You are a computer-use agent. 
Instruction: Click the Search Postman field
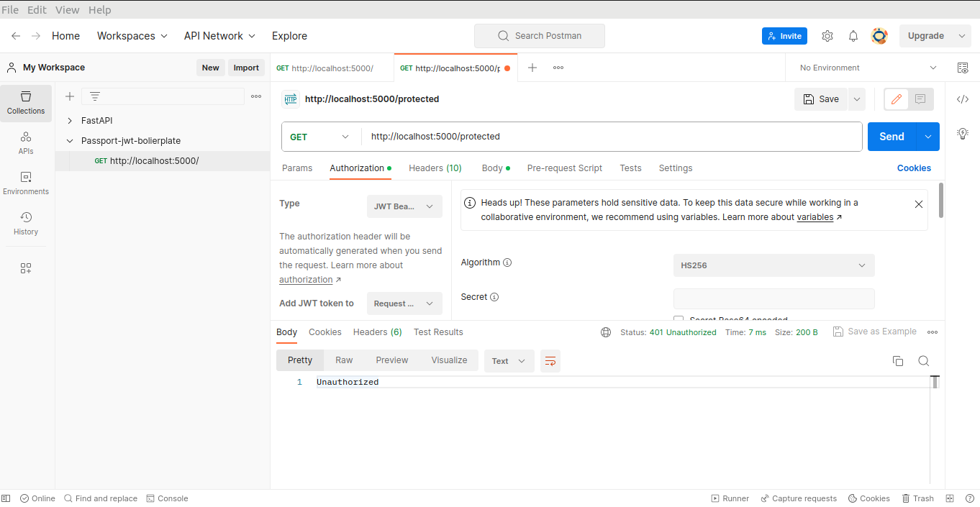[540, 36]
